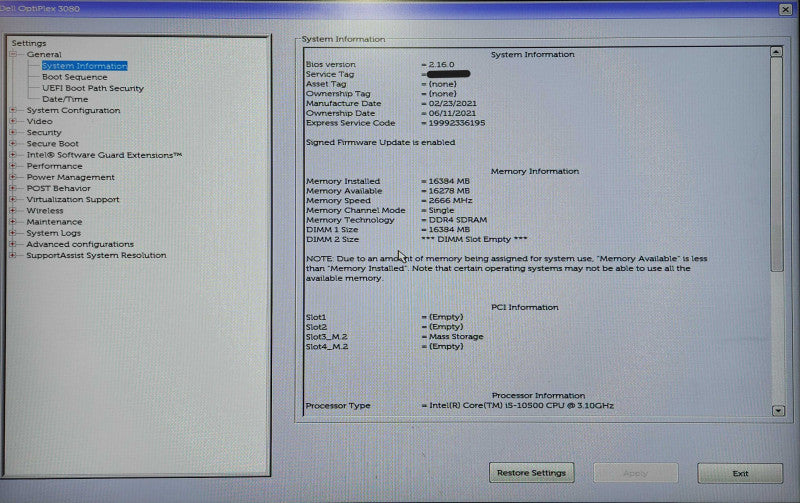Select the Wireless label
This screenshot has height=503, width=800.
point(45,211)
